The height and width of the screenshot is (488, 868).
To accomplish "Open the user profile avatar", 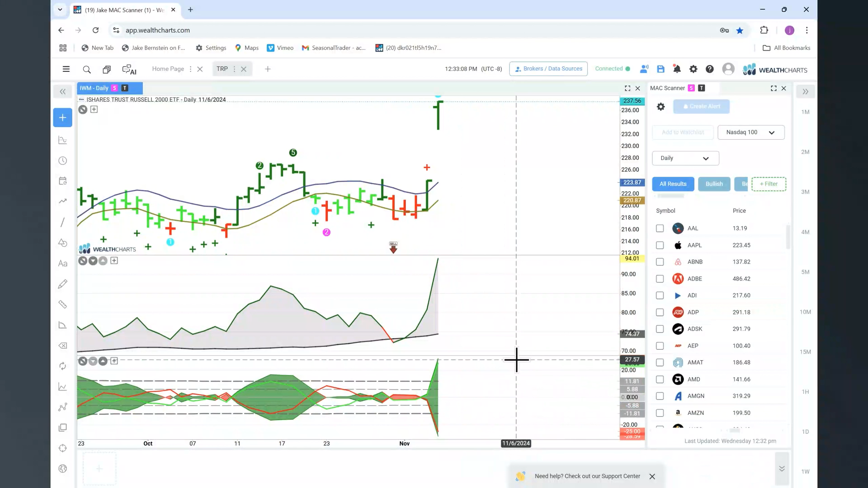I will click(728, 69).
